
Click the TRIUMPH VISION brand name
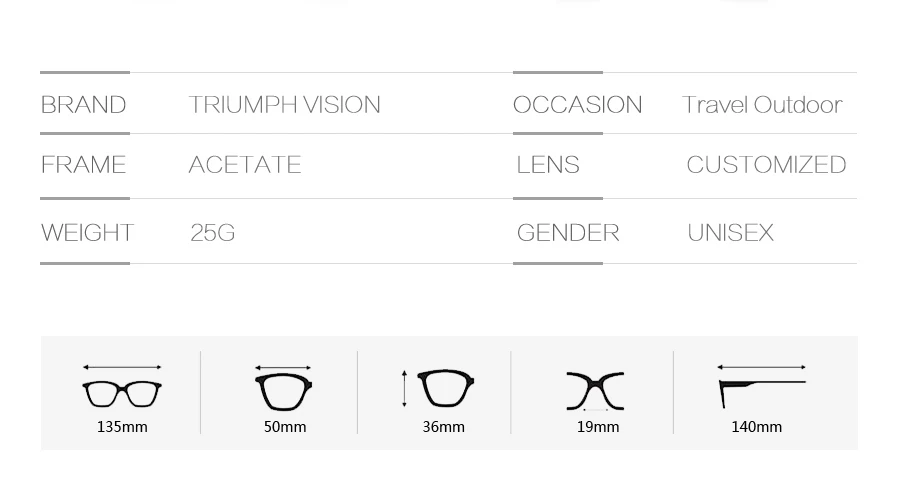pos(285,105)
